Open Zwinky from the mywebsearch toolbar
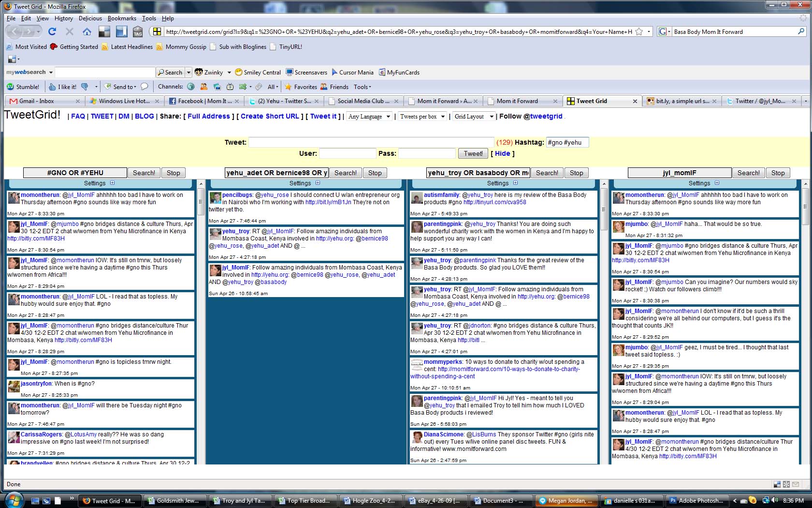The width and height of the screenshot is (812, 508). pyautogui.click(x=209, y=72)
